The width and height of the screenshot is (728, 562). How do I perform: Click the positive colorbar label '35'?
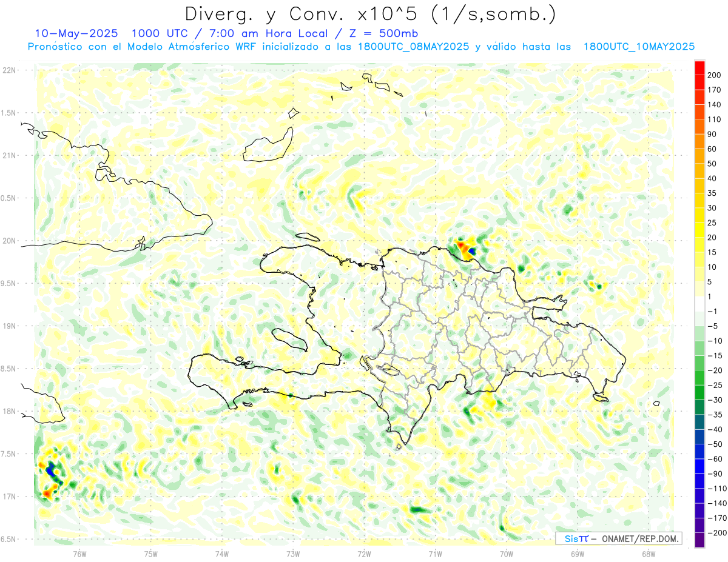click(712, 193)
